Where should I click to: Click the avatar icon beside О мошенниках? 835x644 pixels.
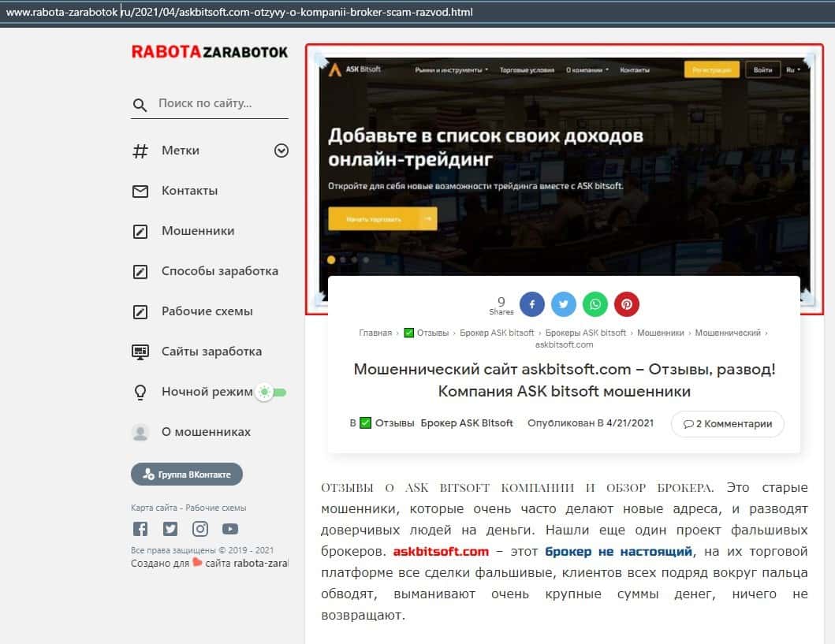140,432
